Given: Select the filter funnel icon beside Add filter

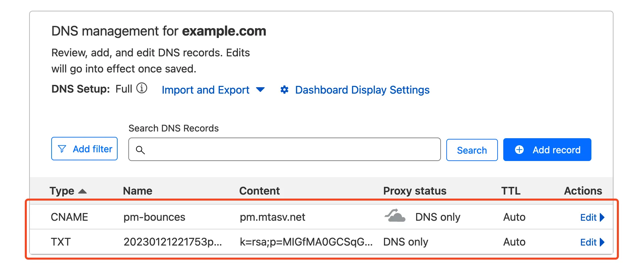Looking at the screenshot, I should click(62, 149).
